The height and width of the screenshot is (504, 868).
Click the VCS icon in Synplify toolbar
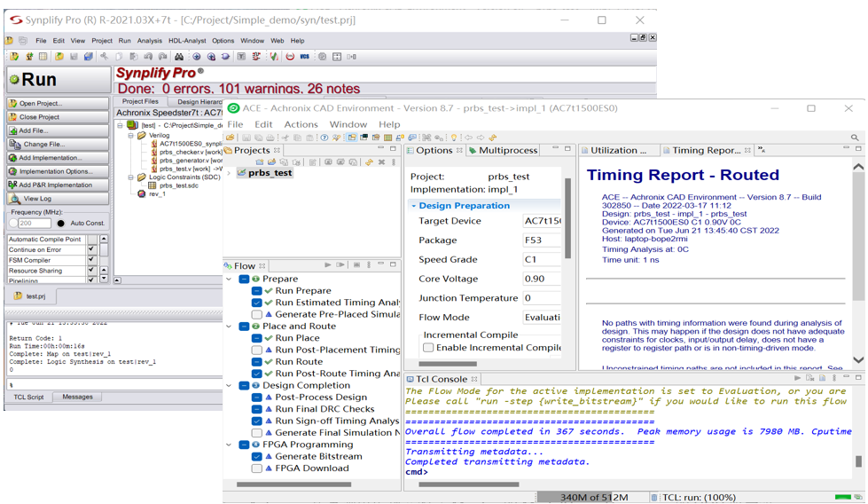click(305, 57)
